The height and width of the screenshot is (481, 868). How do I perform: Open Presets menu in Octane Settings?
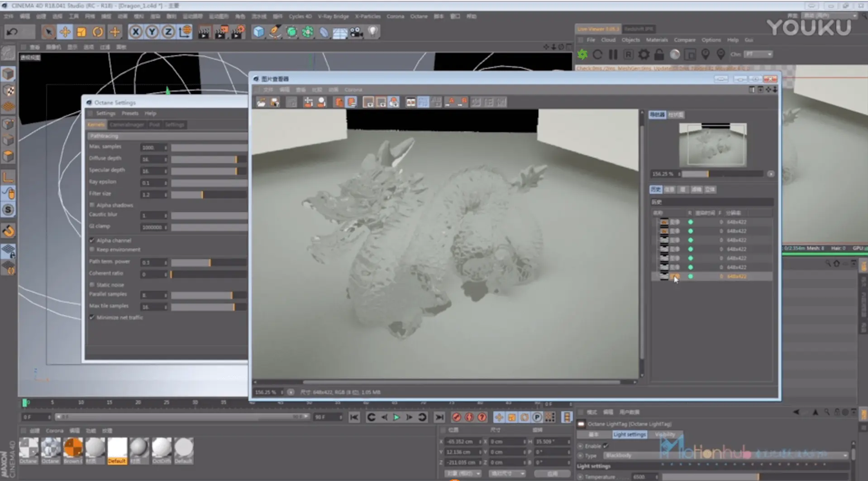tap(130, 113)
